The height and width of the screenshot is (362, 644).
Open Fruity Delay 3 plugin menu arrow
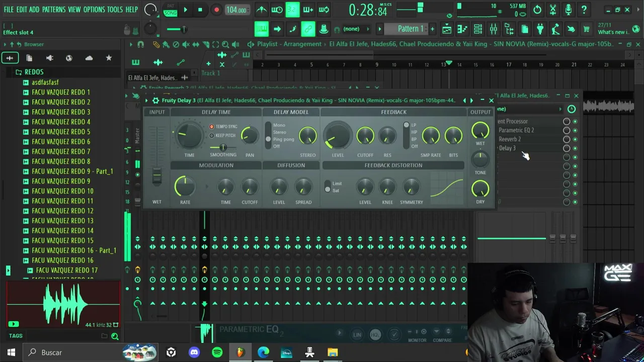coord(146,101)
